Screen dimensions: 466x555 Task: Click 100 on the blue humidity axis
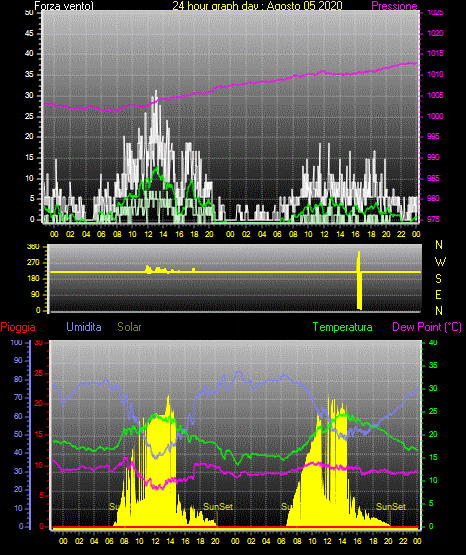(17, 343)
